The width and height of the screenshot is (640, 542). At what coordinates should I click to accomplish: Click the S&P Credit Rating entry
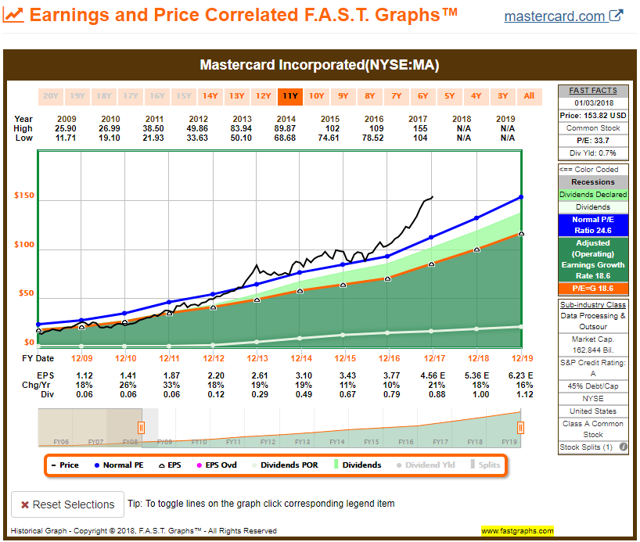click(x=593, y=368)
